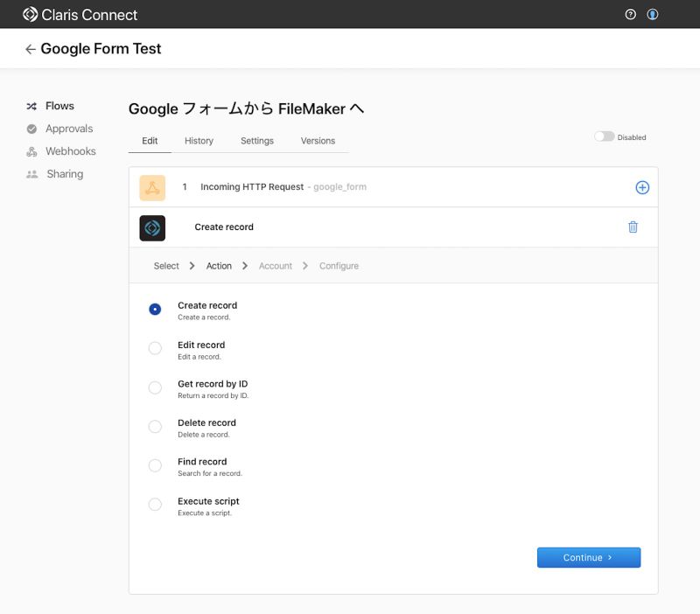Image resolution: width=700 pixels, height=614 pixels.
Task: Click the step number 1 label
Action: 185,187
